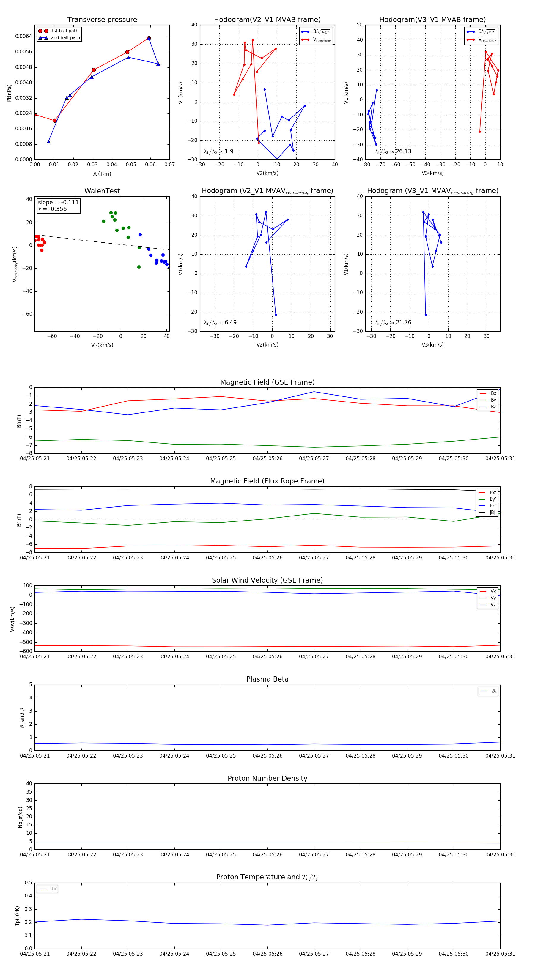535x980 pixels.
Task: Click the |B| legend entry in flux rope plot
Action: point(487,513)
